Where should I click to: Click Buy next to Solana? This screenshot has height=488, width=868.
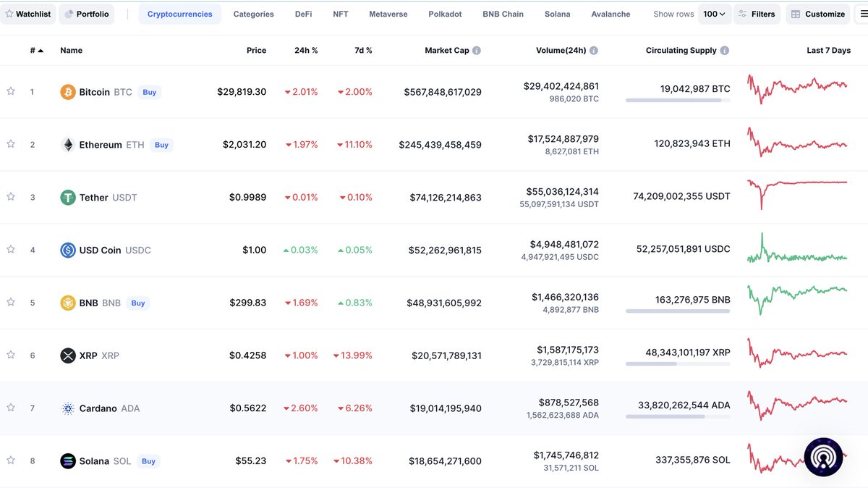pos(148,461)
